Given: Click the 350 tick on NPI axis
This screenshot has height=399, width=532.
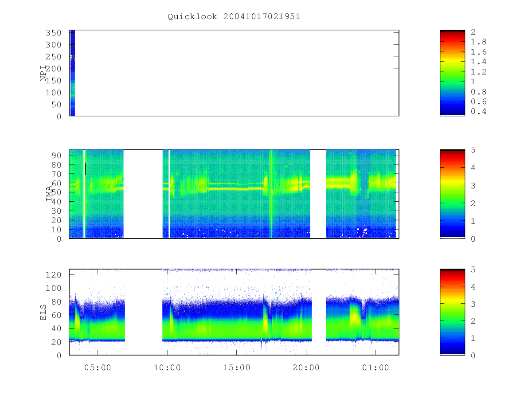Looking at the screenshot, I should click(x=54, y=33).
